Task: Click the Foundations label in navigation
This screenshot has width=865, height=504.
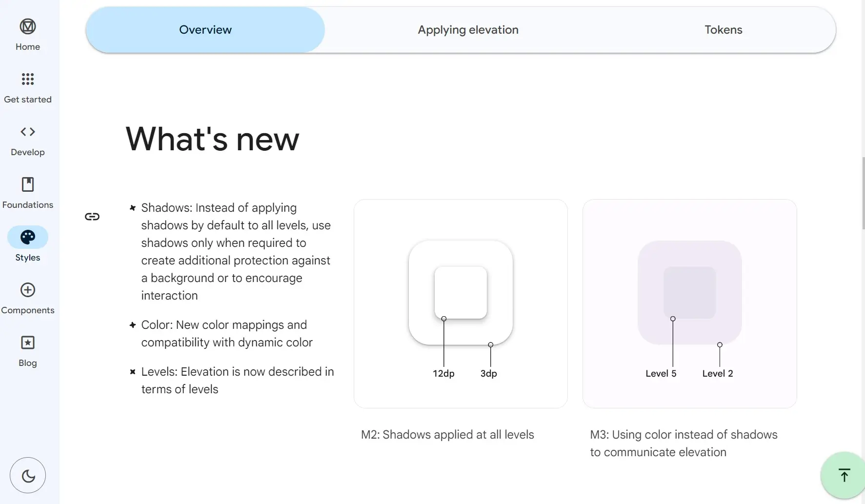Action: point(28,205)
